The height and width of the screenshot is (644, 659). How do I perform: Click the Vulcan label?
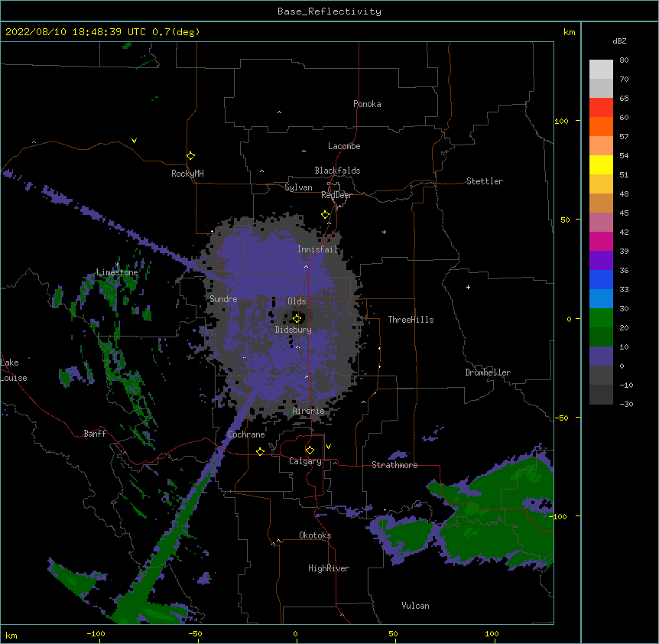click(x=415, y=606)
